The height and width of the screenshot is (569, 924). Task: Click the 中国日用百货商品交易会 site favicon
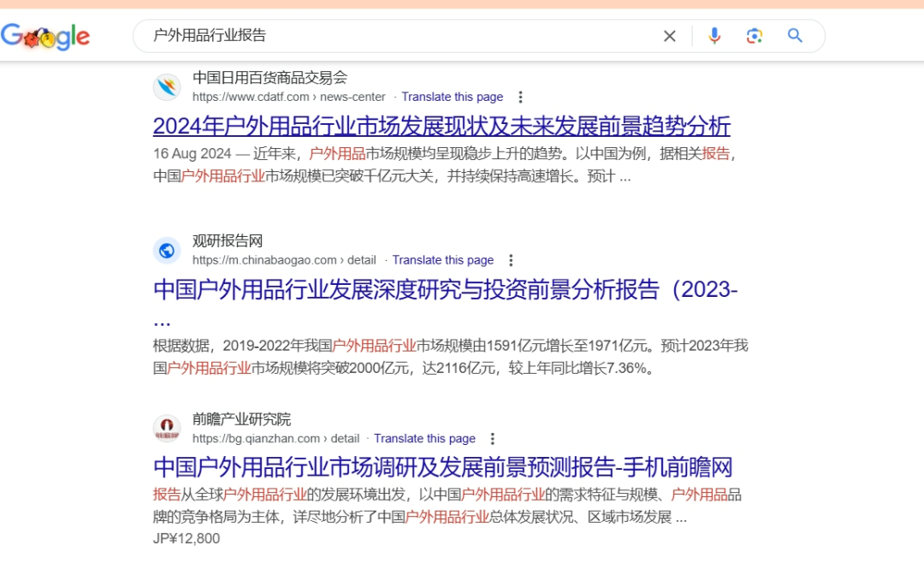coord(167,86)
